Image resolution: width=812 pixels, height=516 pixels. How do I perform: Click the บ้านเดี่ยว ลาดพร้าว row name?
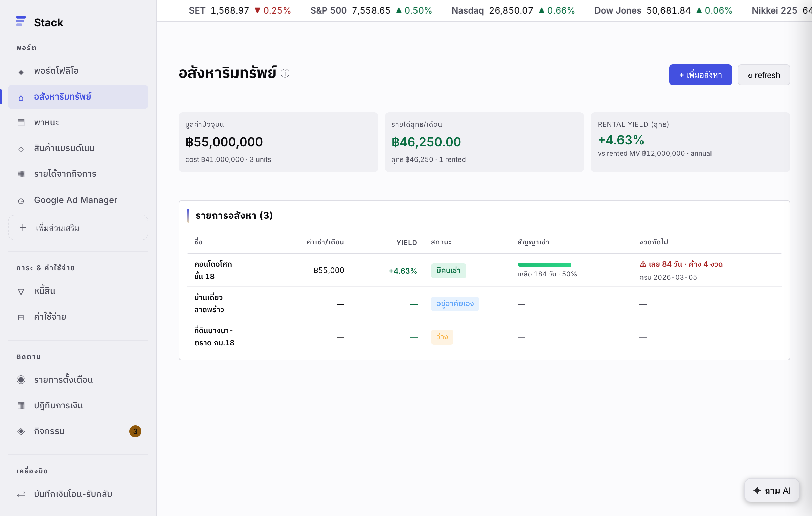click(x=209, y=303)
